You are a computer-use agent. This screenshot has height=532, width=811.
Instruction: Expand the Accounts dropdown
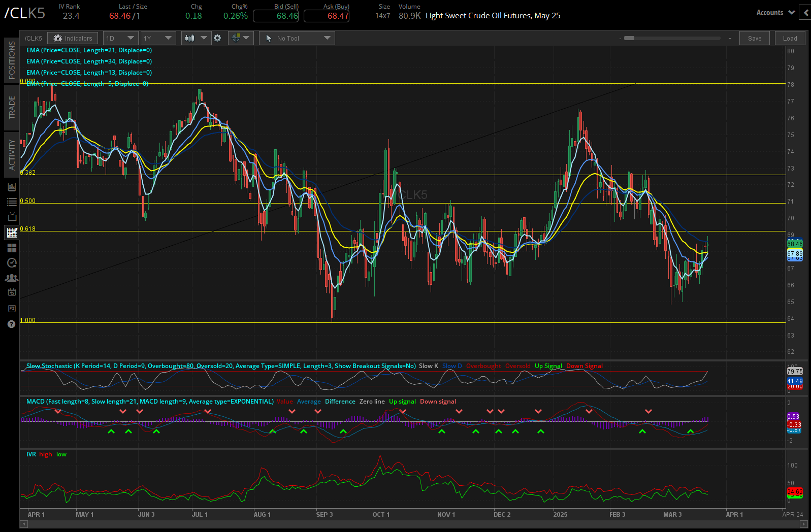click(775, 13)
